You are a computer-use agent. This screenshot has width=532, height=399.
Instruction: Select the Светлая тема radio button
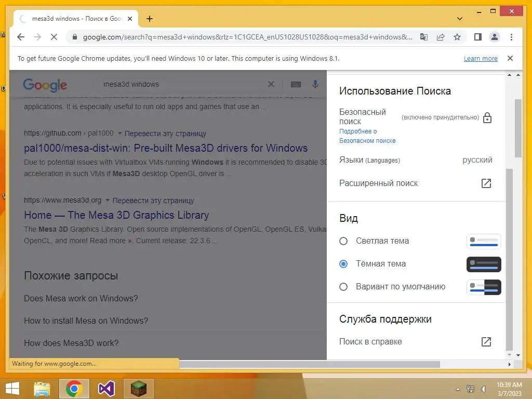[x=343, y=241]
